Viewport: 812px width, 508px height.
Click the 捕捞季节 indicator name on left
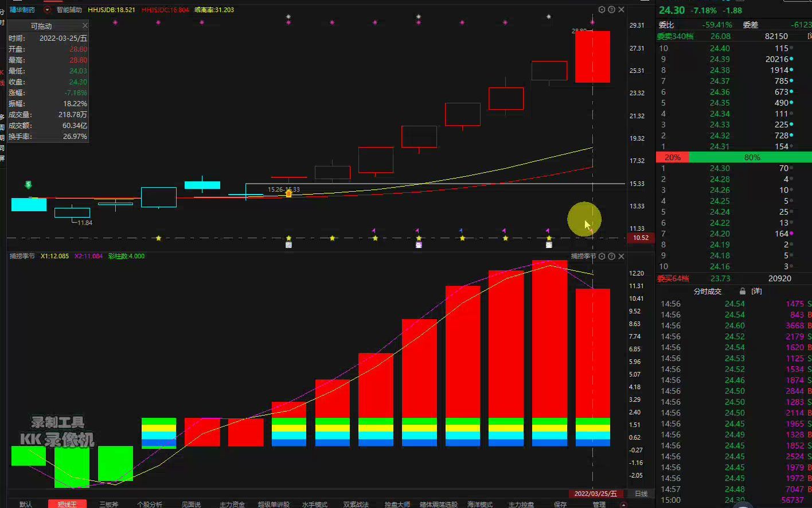tap(22, 256)
